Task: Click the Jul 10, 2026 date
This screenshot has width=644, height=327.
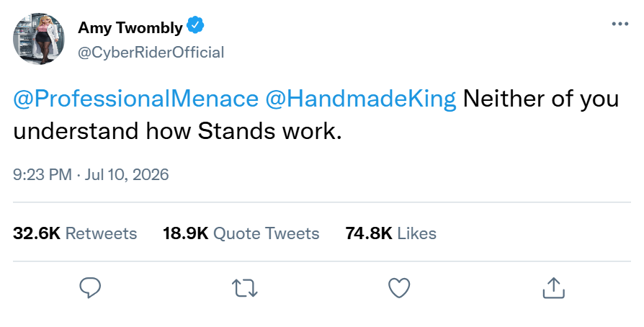Action: point(127,174)
